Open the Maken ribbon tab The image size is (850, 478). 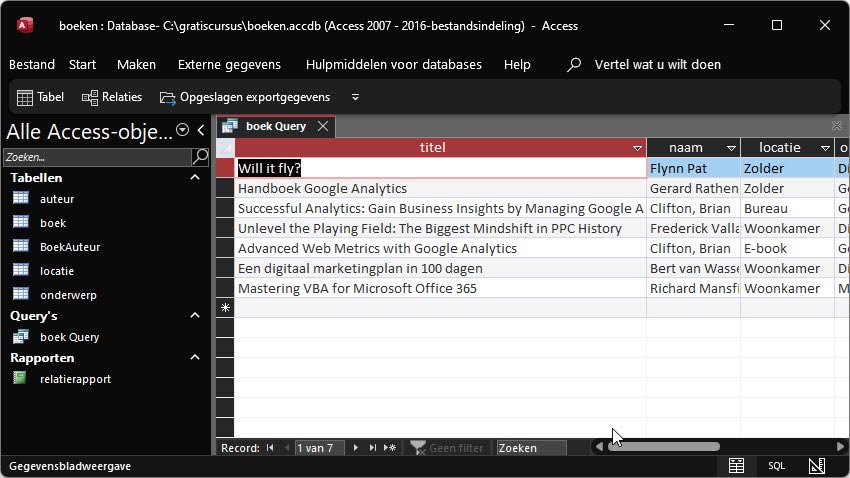point(136,64)
